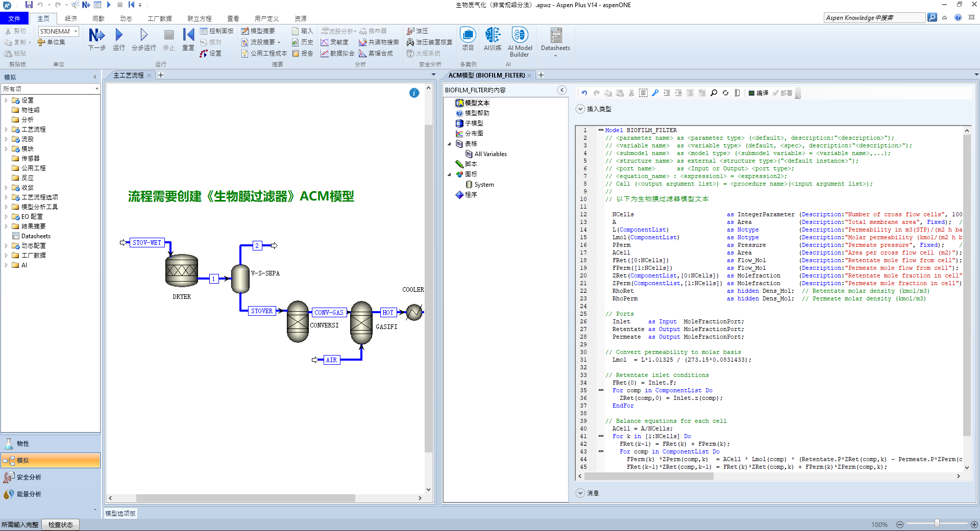The width and height of the screenshot is (980, 531).
Task: Expand the 消息 messages section
Action: tap(580, 493)
